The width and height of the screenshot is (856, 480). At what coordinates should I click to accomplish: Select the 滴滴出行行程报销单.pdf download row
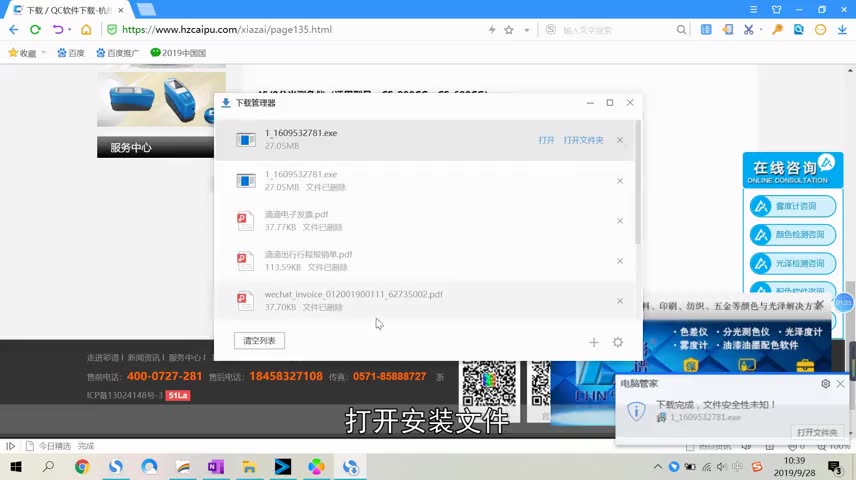click(425, 261)
